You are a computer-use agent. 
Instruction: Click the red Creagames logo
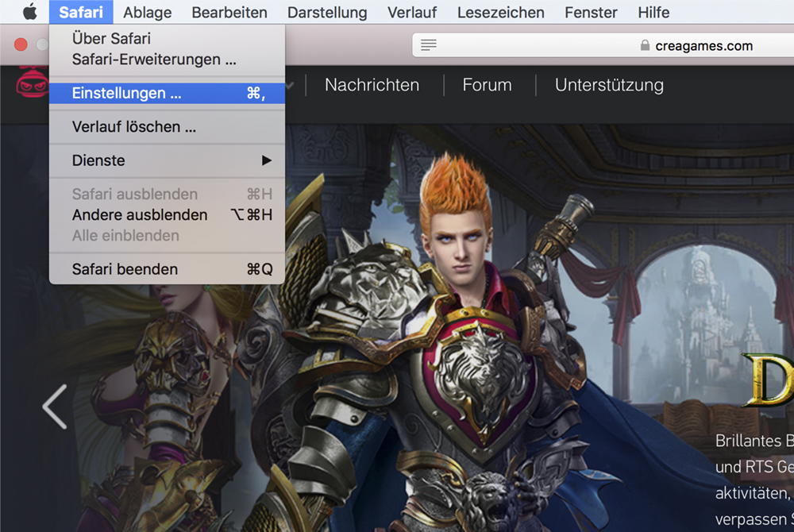[x=32, y=84]
